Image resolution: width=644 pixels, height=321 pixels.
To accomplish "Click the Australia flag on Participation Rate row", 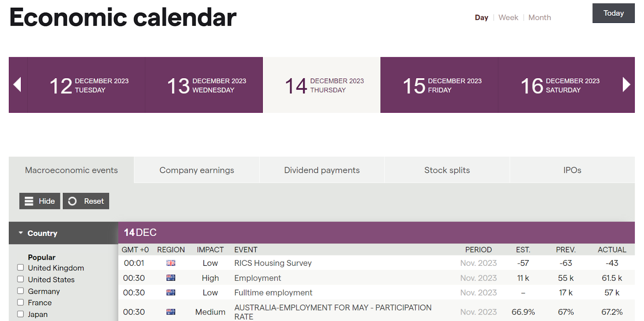I will click(171, 312).
